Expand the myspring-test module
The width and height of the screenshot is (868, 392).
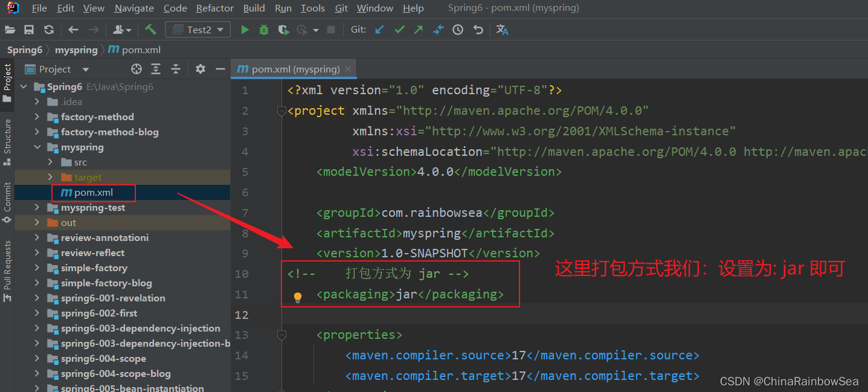pos(37,208)
